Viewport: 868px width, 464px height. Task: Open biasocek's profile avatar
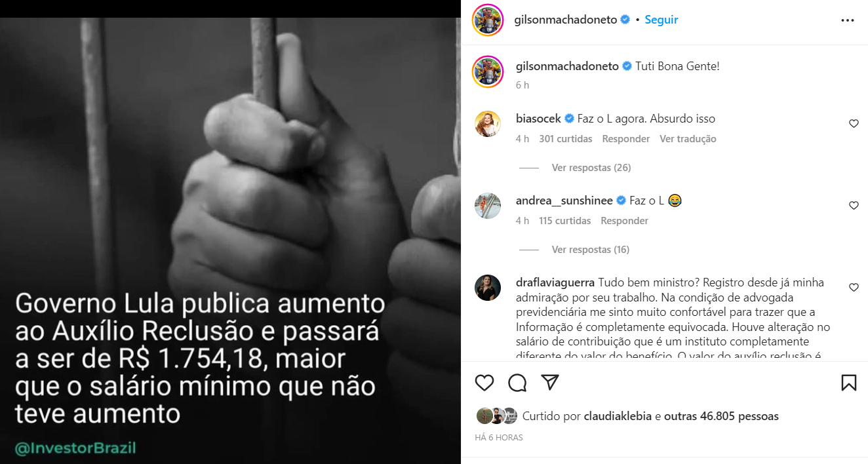[x=488, y=124]
